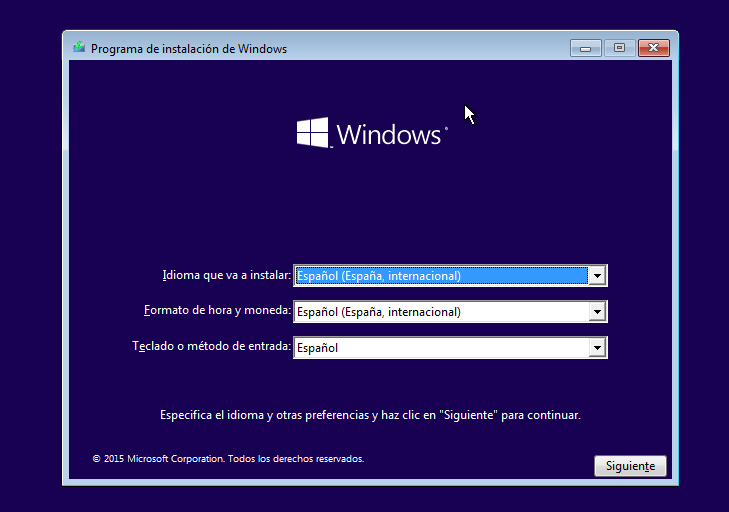Click the '© 2015 Microsoft Corporation' copyright text
729x512 pixels.
pos(228,459)
